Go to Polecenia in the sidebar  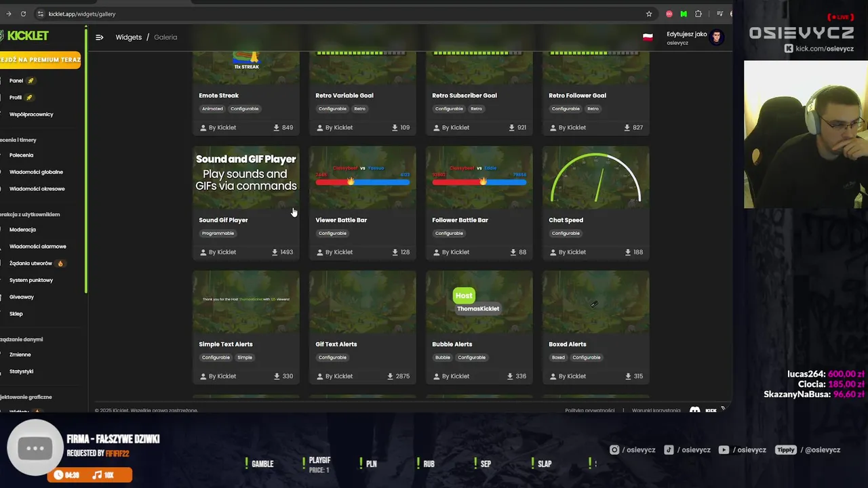(22, 155)
